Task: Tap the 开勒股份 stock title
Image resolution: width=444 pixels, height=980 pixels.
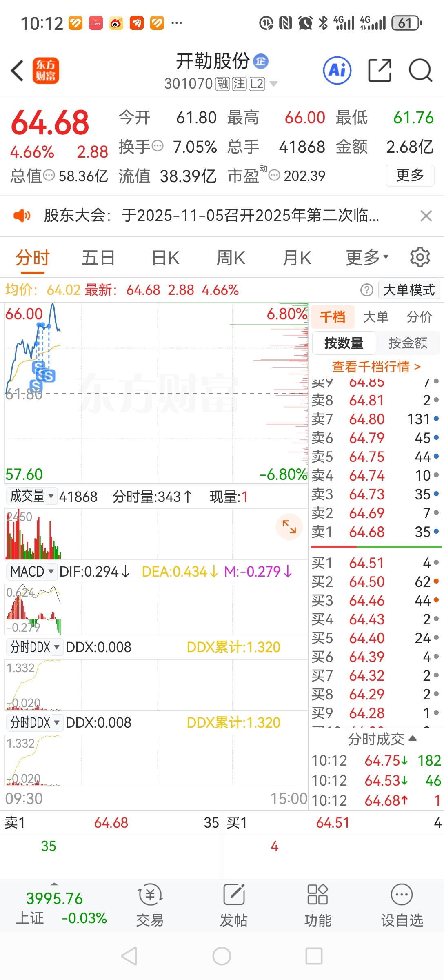Action: [x=213, y=61]
